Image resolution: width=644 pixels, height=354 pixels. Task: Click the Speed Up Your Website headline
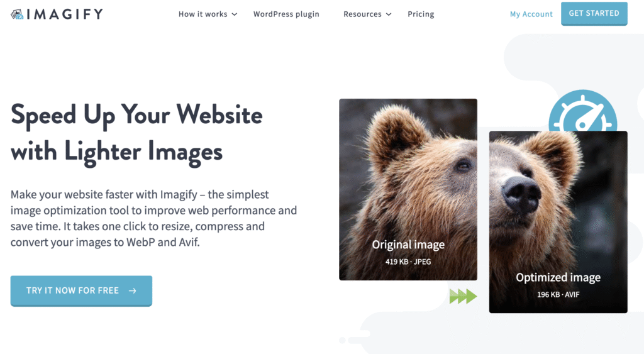136,133
